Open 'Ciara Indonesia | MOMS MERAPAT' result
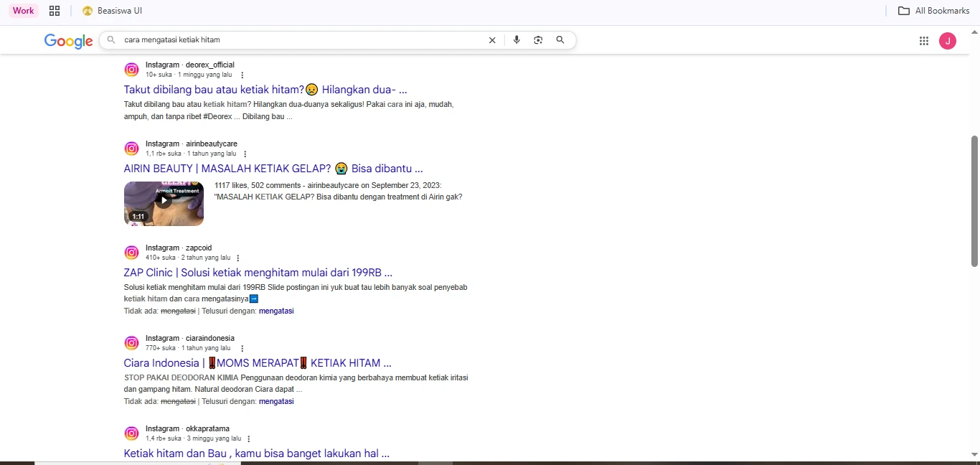Viewport: 980px width, 465px height. 258,363
